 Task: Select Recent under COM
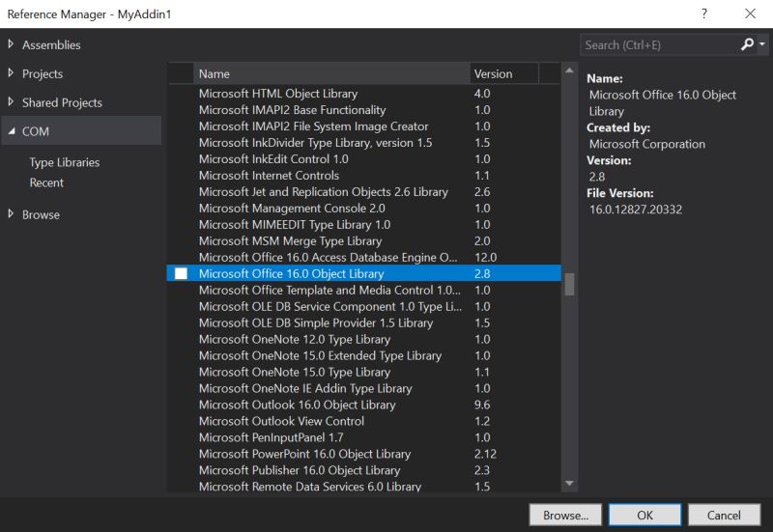(x=46, y=182)
